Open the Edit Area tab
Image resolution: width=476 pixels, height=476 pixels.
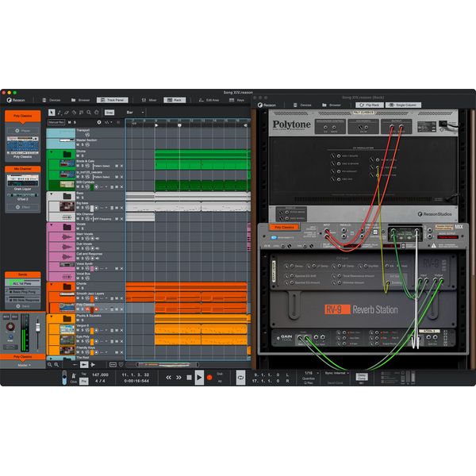click(209, 100)
